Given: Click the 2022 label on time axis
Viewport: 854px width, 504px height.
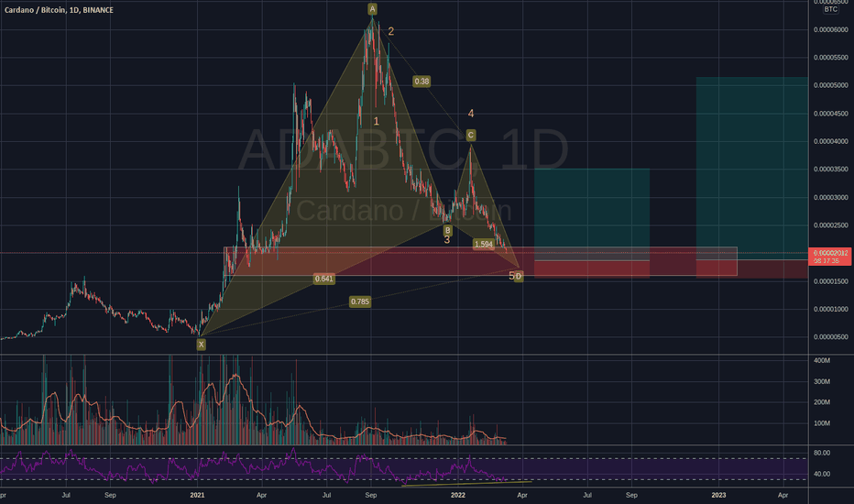Looking at the screenshot, I should (x=458, y=495).
